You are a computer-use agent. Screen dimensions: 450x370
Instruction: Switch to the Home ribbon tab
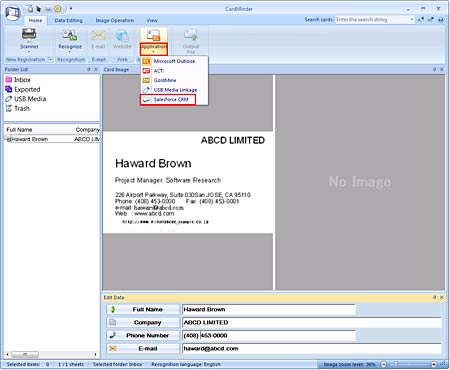(35, 20)
